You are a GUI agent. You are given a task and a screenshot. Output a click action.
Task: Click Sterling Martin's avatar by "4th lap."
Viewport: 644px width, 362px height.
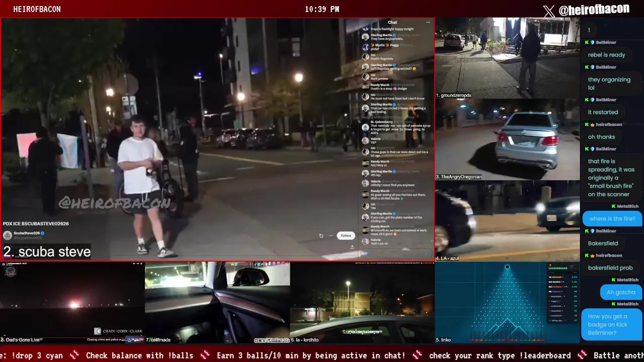click(366, 173)
